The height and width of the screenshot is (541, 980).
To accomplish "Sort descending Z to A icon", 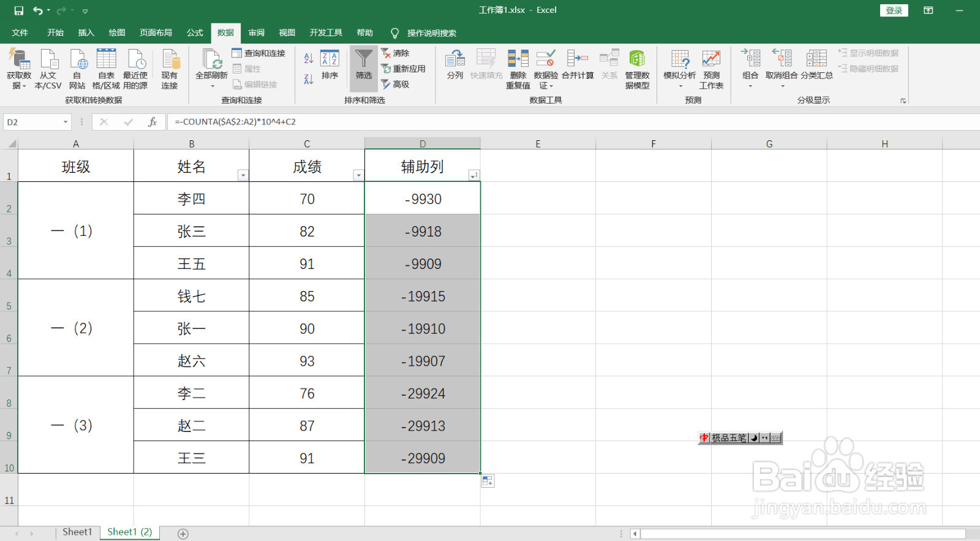I will pyautogui.click(x=309, y=79).
